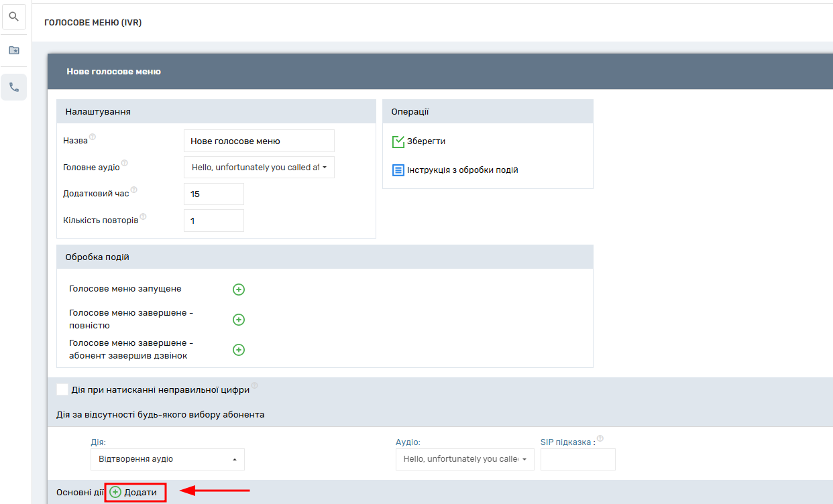Click help icon next to Головне аудіо

point(125,163)
